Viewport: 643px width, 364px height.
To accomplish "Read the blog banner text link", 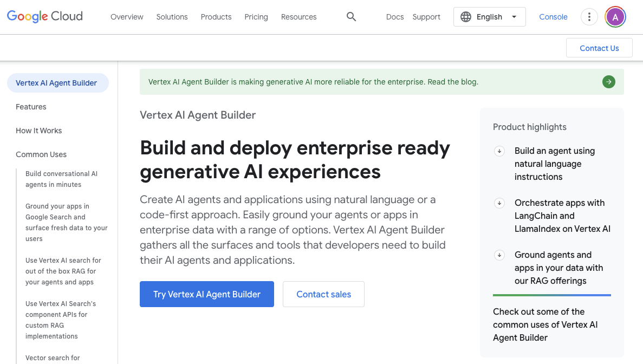I will tap(313, 82).
